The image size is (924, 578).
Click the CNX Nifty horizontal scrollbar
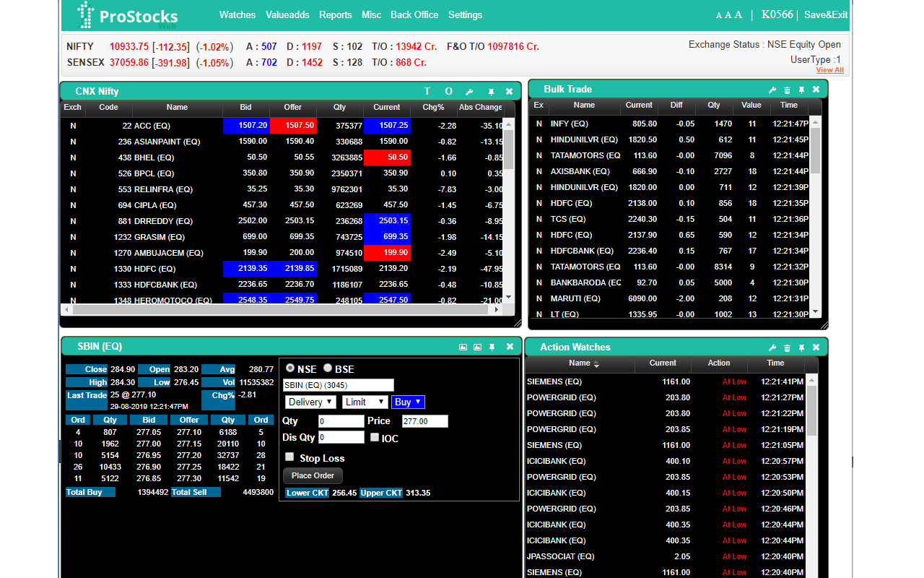pyautogui.click(x=280, y=309)
